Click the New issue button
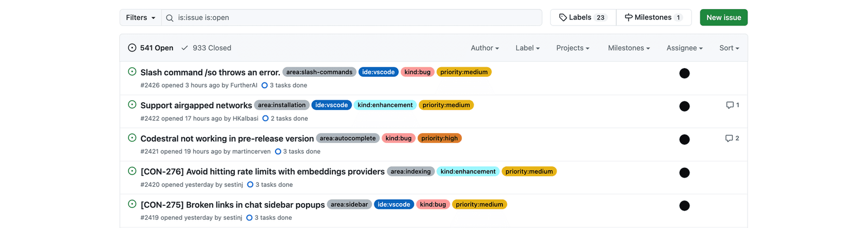Viewport: 868px width, 228px height. coord(723,18)
